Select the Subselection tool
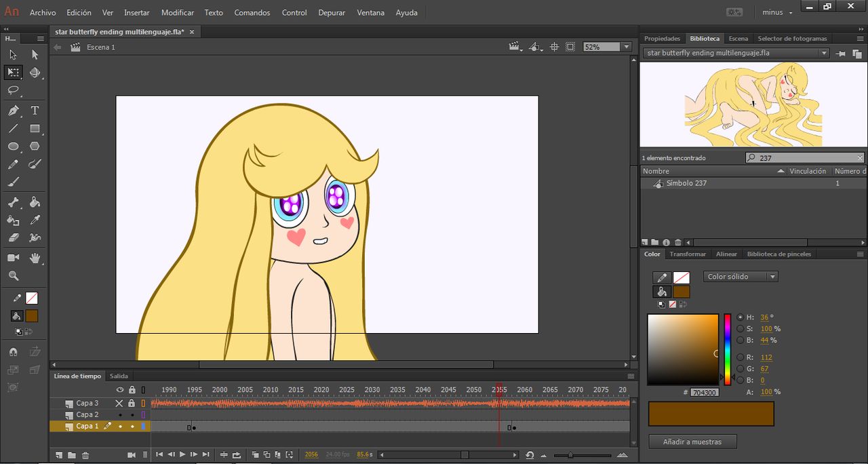Image resolution: width=868 pixels, height=464 pixels. 35,54
